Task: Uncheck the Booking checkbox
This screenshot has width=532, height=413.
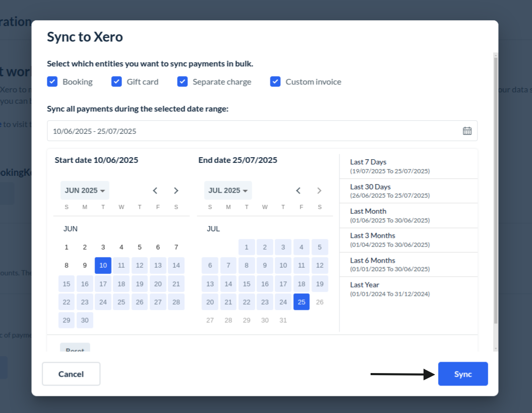Action: 52,82
